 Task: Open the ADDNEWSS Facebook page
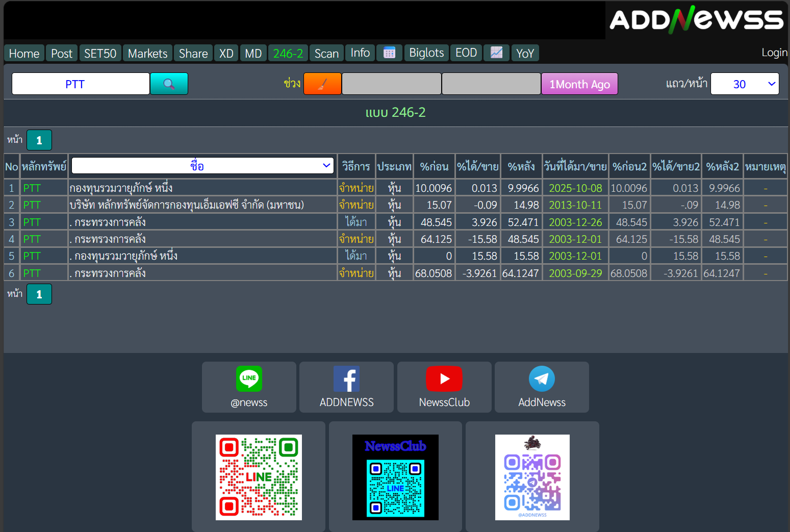point(346,387)
